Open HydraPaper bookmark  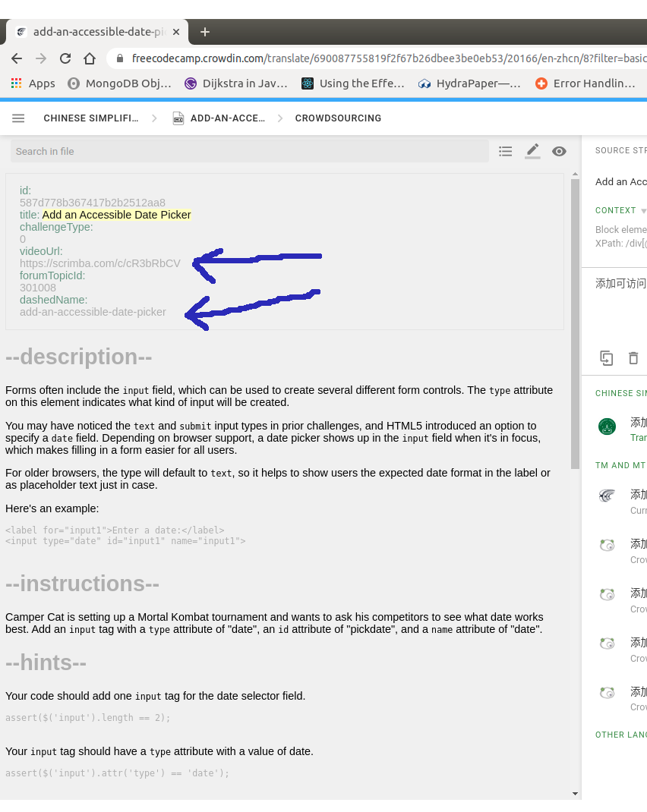469,83
